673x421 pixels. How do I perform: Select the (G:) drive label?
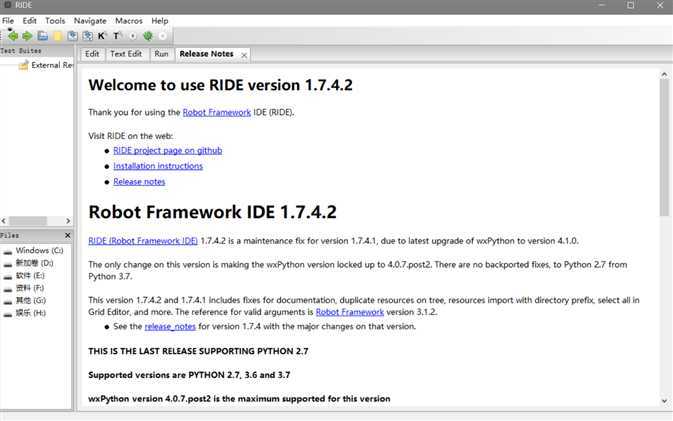[x=31, y=300]
